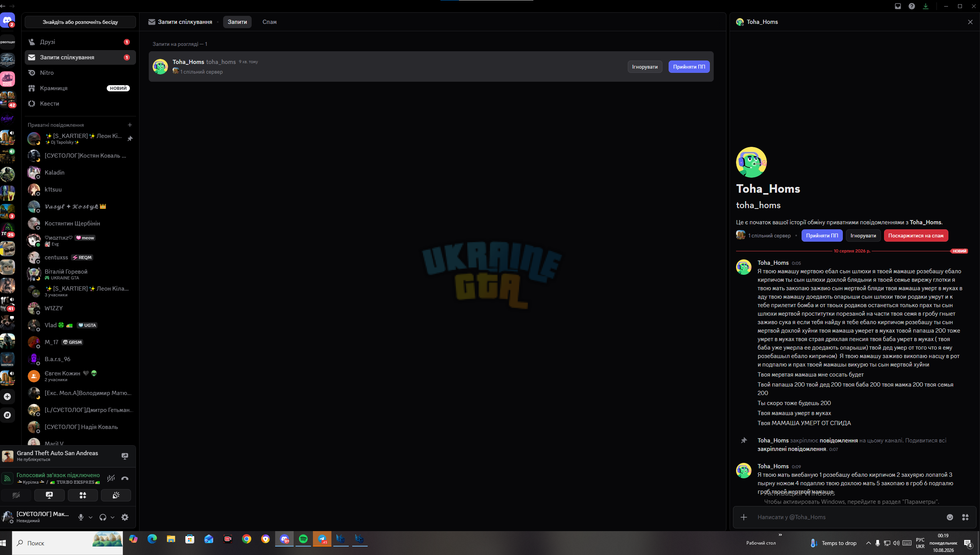Open the W1ZZY direct message
This screenshot has width=980, height=555.
pyautogui.click(x=80, y=308)
